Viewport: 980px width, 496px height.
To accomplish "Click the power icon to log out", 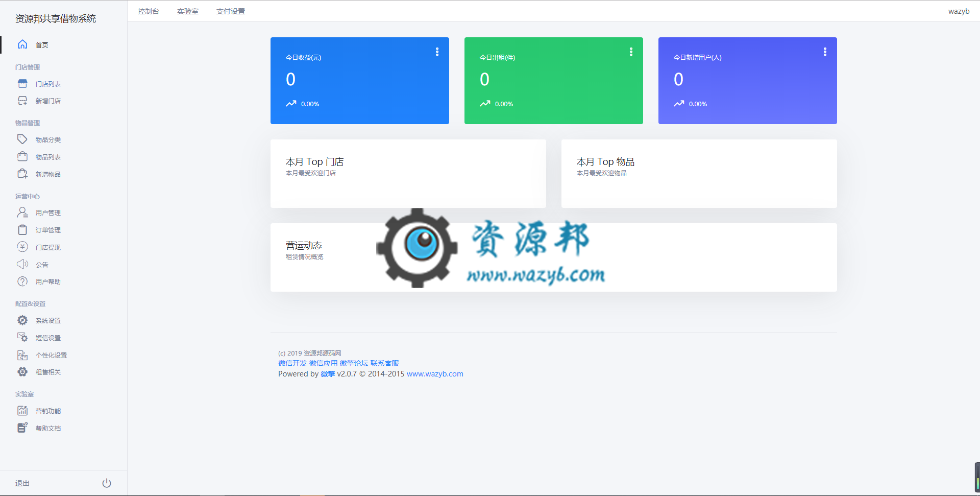I will coord(107,483).
